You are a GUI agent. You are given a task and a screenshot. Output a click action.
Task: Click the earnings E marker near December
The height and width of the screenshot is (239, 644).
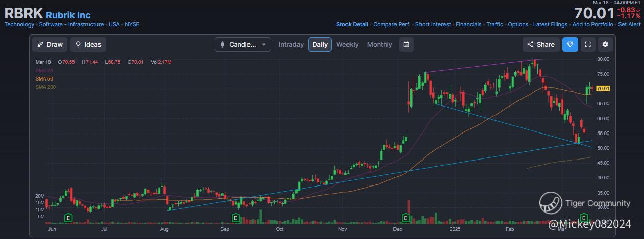point(406,218)
